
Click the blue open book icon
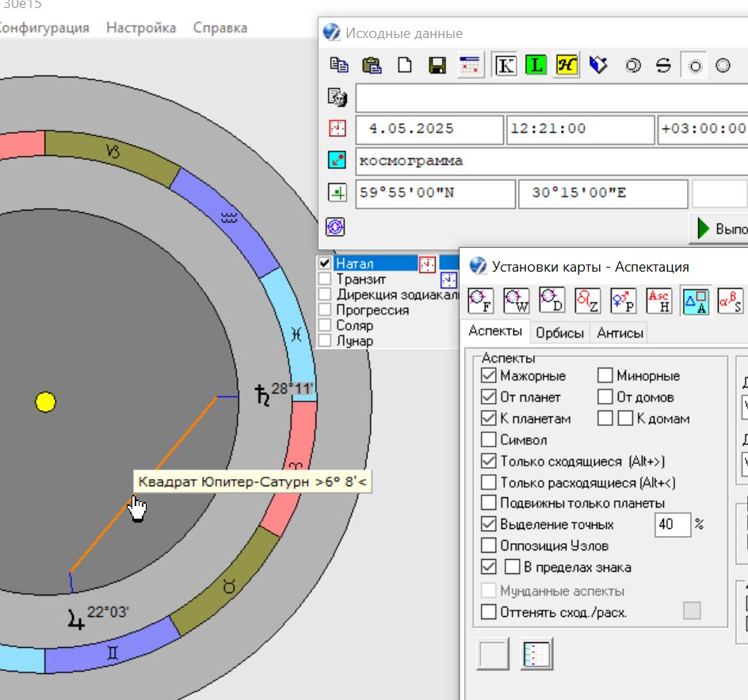[x=598, y=65]
